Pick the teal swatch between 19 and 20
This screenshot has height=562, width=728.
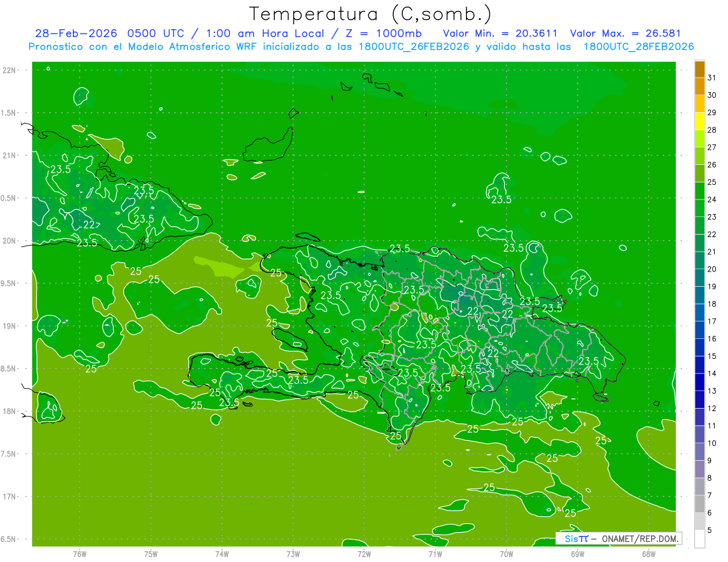pyautogui.click(x=699, y=278)
